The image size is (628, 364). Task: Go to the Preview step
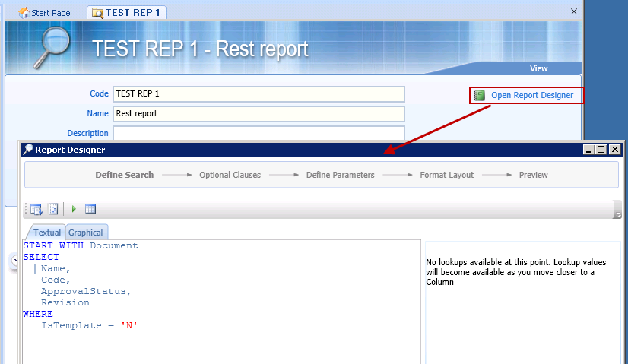pyautogui.click(x=533, y=175)
